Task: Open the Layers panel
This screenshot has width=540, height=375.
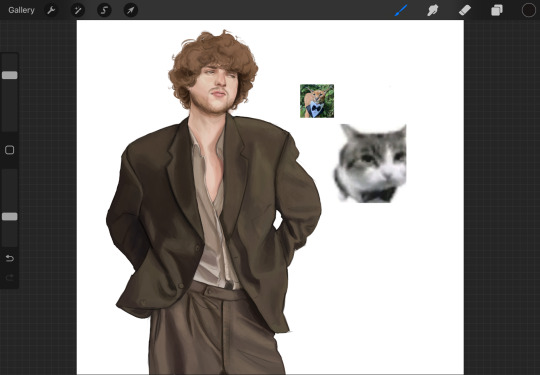Action: point(497,10)
